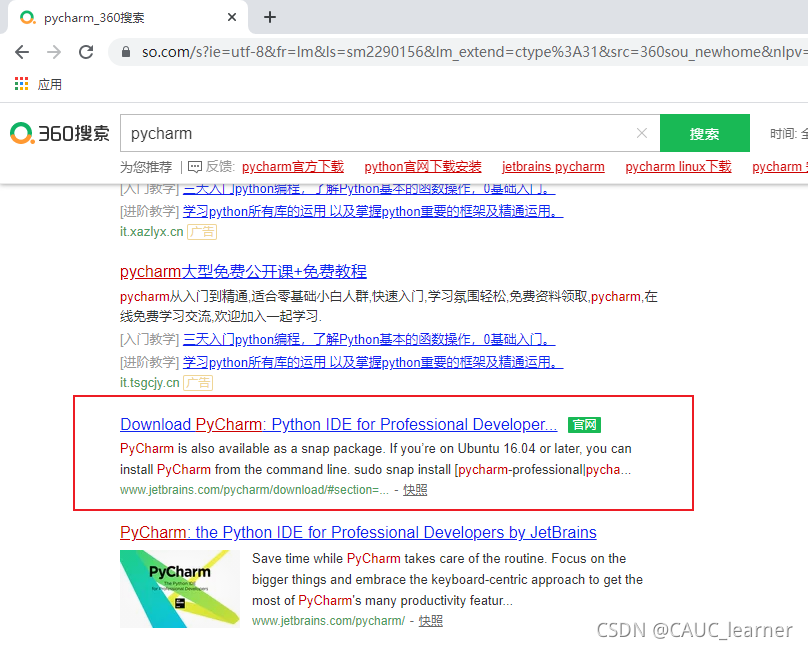
Task: Open suggestion jetbrains pycharm
Action: coord(553,166)
